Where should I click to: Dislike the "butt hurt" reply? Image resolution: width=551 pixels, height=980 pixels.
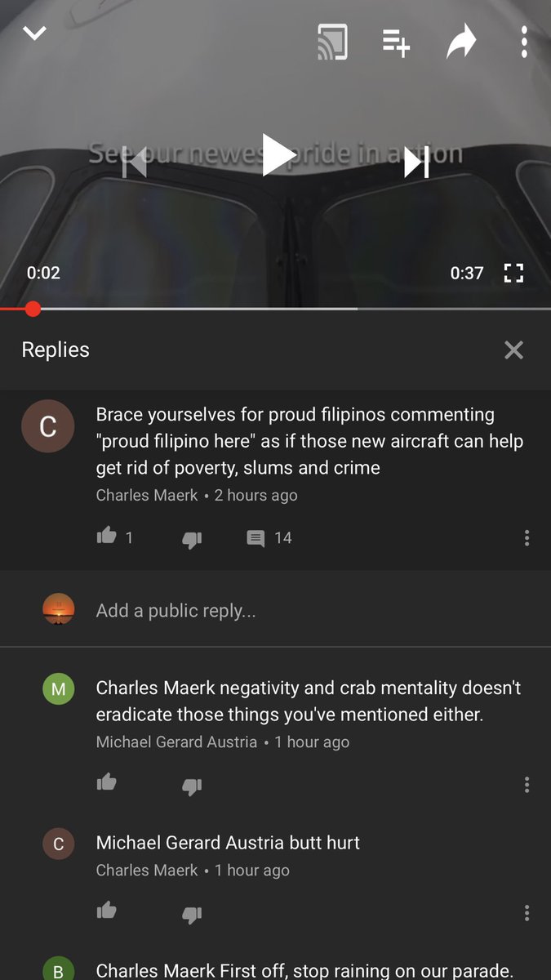(192, 913)
